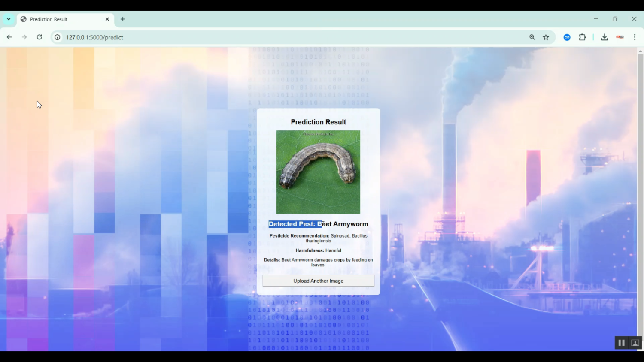Close the Prediction Result tab
644x362 pixels.
[107, 19]
